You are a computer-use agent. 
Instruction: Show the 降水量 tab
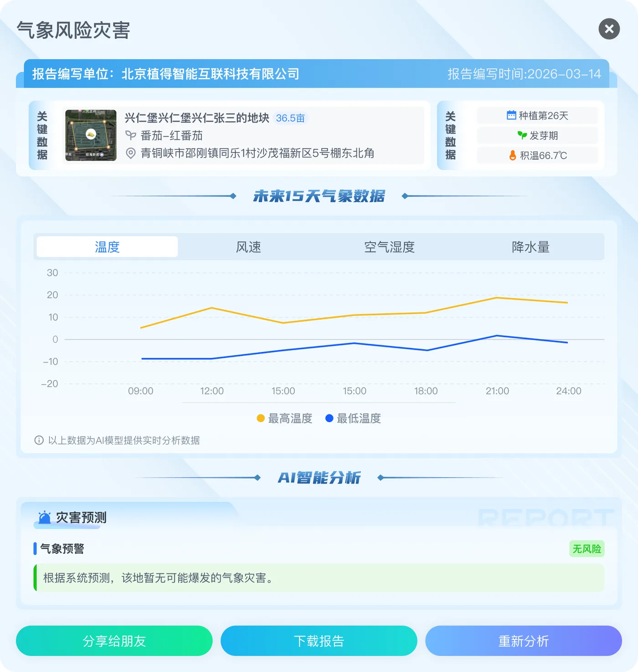531,247
